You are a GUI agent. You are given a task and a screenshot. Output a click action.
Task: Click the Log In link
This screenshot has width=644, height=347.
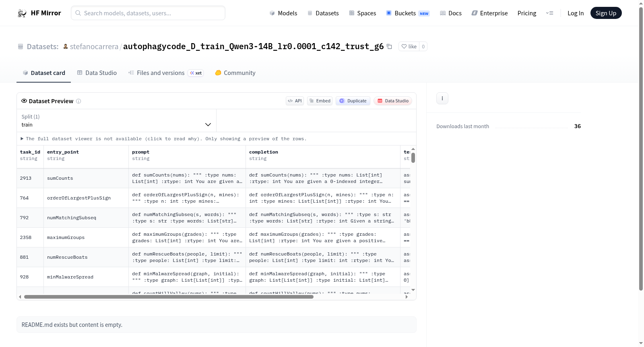(x=576, y=13)
